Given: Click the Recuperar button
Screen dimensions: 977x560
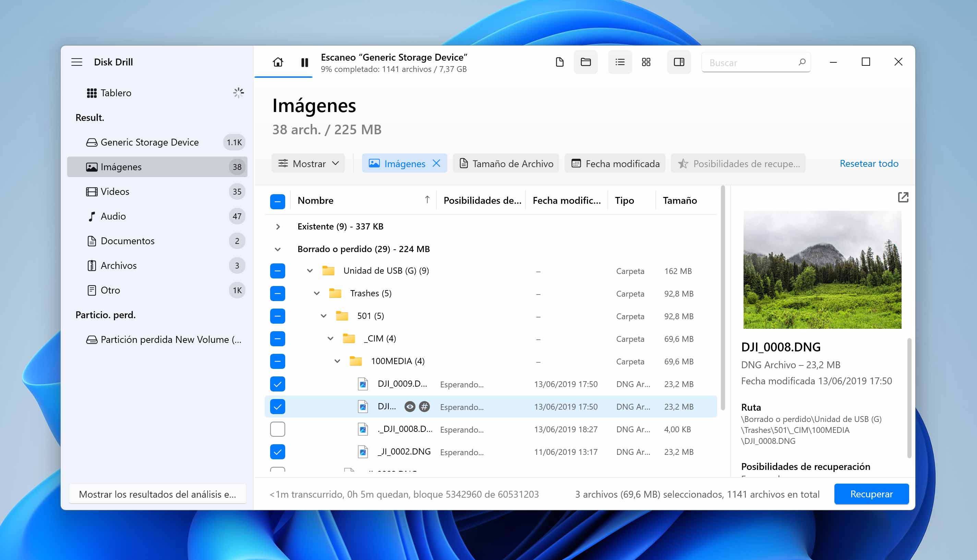Looking at the screenshot, I should [871, 494].
